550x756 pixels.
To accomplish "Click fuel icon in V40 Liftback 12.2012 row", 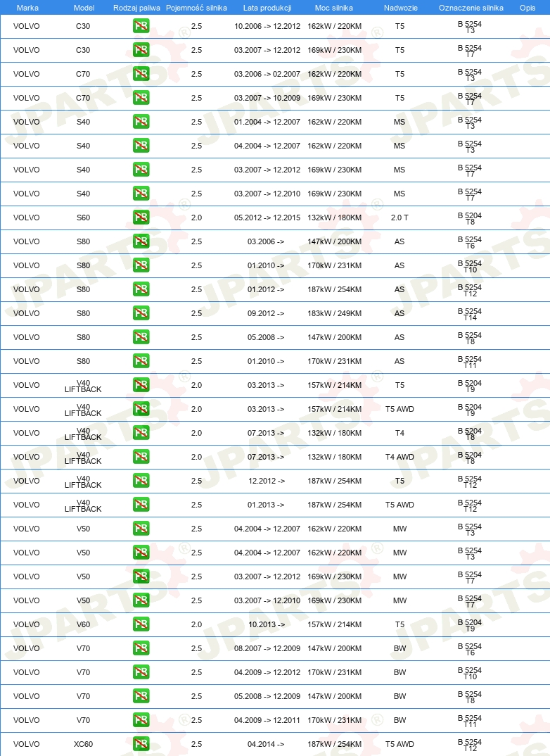I will (141, 481).
